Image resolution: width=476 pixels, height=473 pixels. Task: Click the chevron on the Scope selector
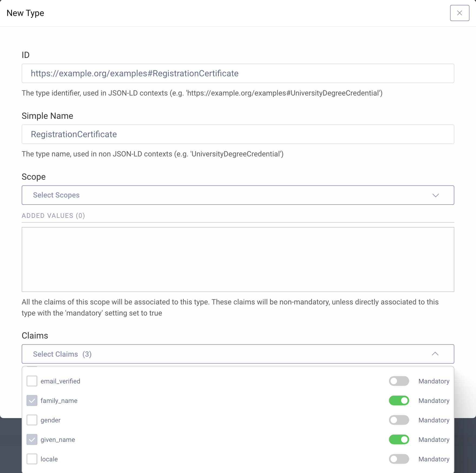click(435, 195)
